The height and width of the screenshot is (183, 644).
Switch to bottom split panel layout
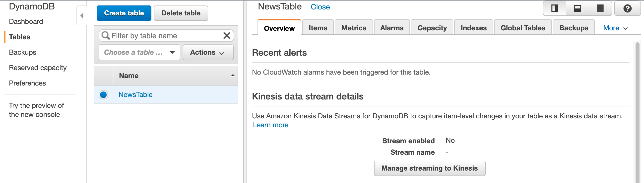[577, 8]
